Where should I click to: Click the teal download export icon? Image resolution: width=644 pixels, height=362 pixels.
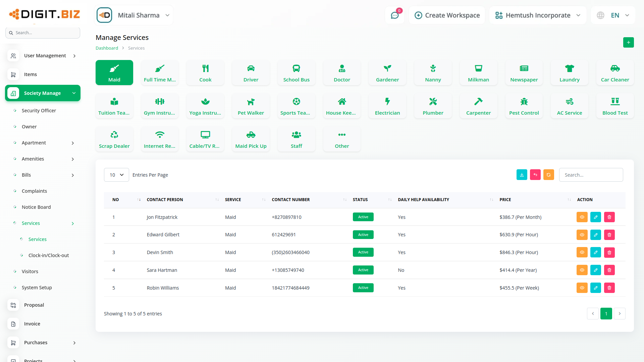tap(522, 175)
